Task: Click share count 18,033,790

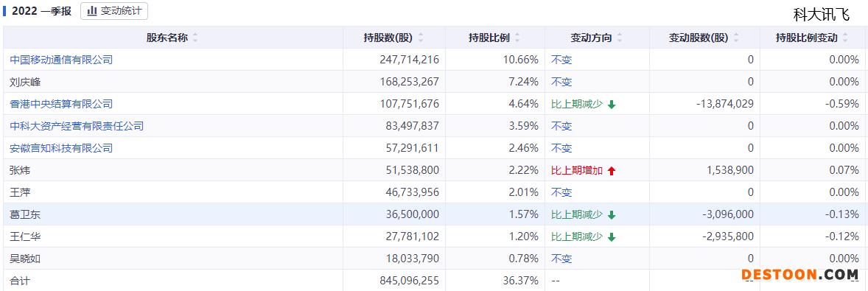Action: 413,259
